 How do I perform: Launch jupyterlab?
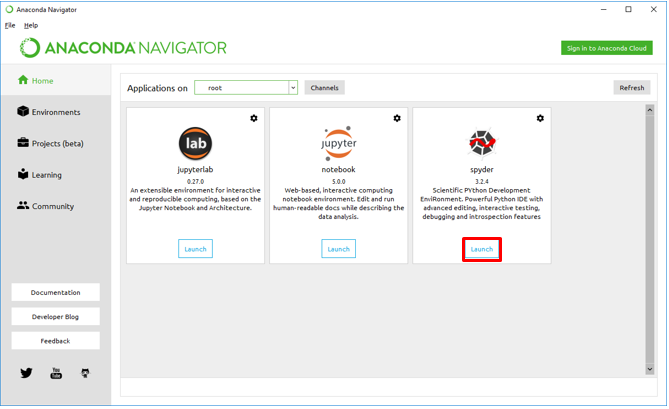tap(195, 249)
